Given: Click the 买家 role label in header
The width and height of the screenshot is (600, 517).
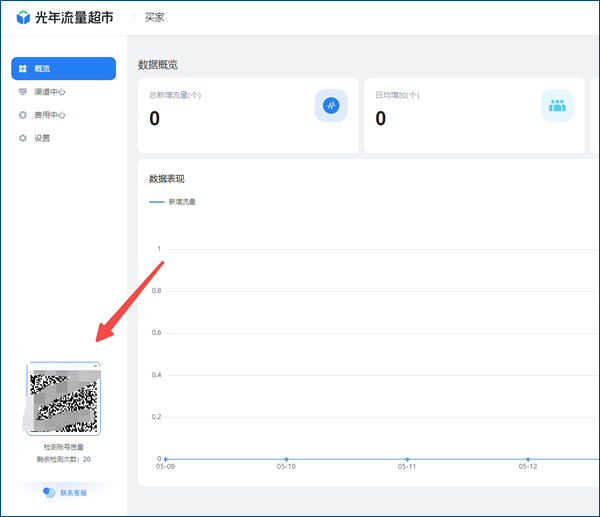Looking at the screenshot, I should coord(155,18).
